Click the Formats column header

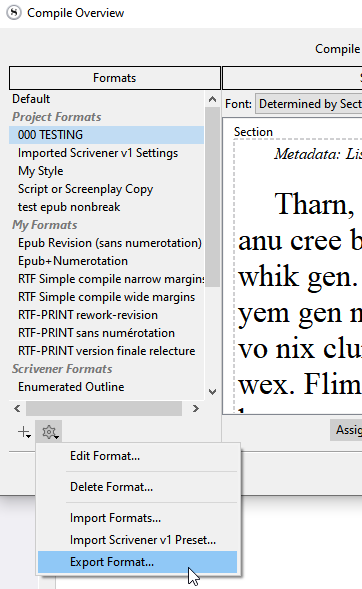coord(115,78)
